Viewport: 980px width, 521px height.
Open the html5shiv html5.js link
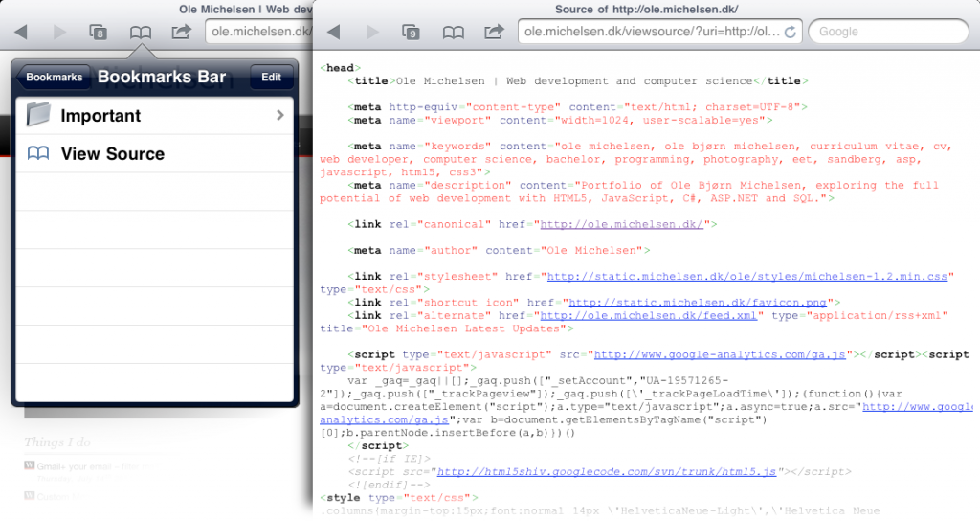pyautogui.click(x=606, y=471)
